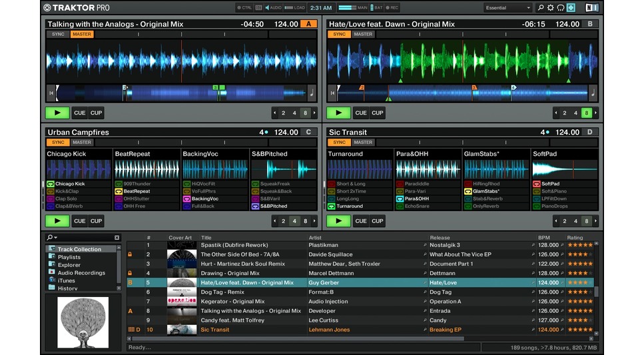Screen dimensions: 644x355
Task: Click the BackingVoc sample loop icon
Action: 187,198
